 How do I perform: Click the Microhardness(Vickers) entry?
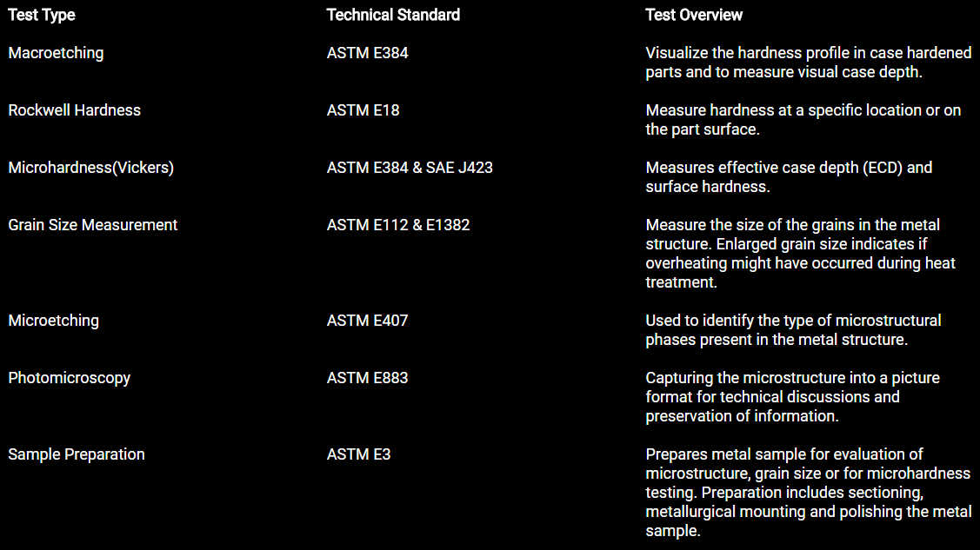tap(90, 168)
